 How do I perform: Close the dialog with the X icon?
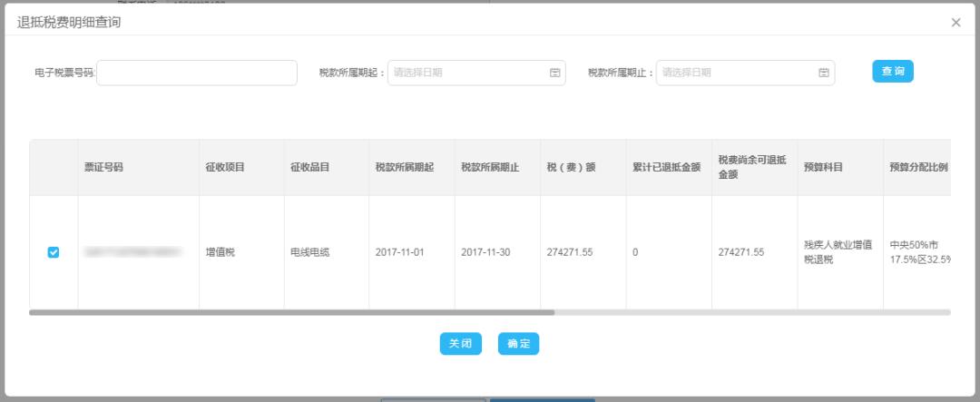(x=955, y=23)
